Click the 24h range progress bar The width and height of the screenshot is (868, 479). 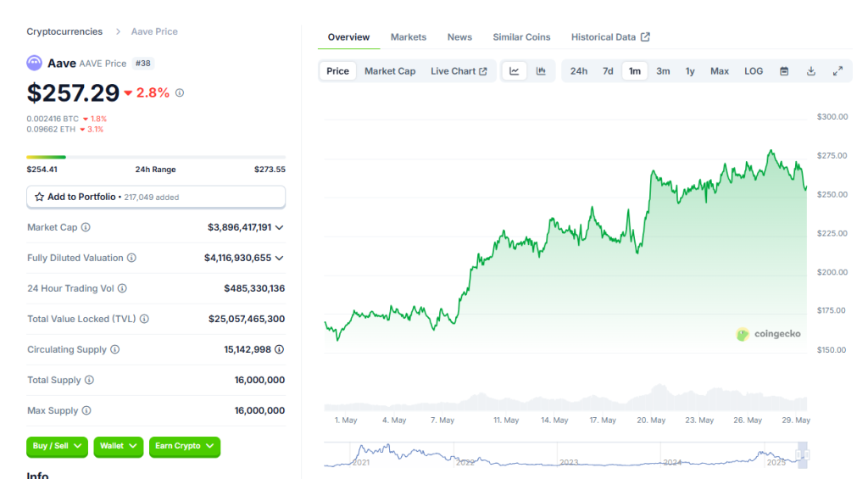156,158
